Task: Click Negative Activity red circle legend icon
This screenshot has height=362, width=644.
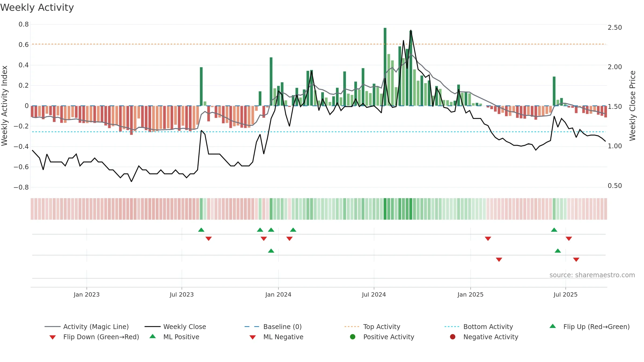Action: (453, 337)
